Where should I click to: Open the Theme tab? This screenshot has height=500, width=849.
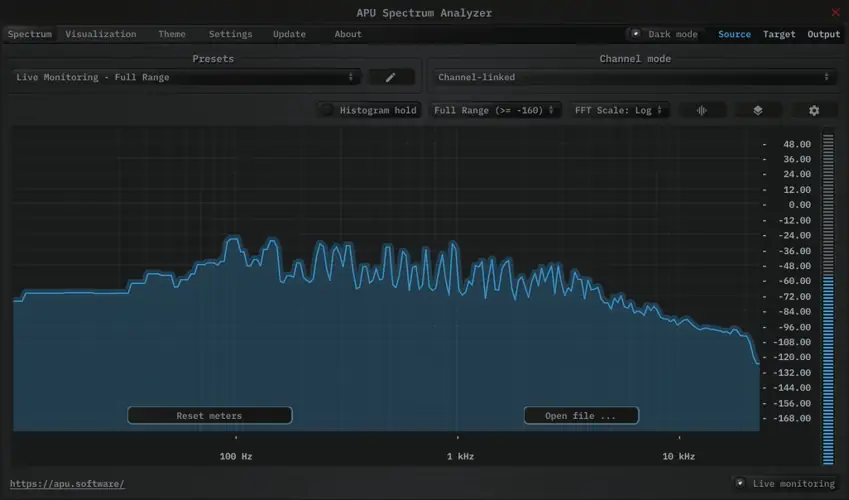point(172,34)
